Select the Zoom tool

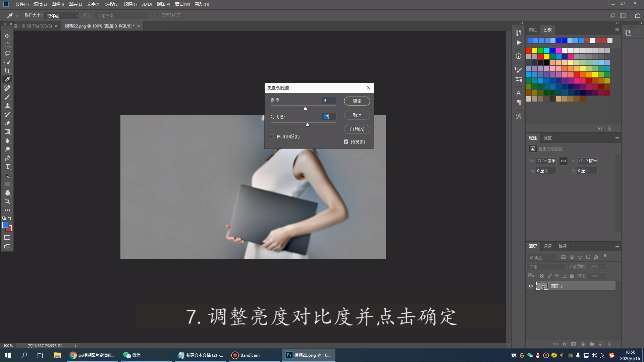click(x=7, y=201)
